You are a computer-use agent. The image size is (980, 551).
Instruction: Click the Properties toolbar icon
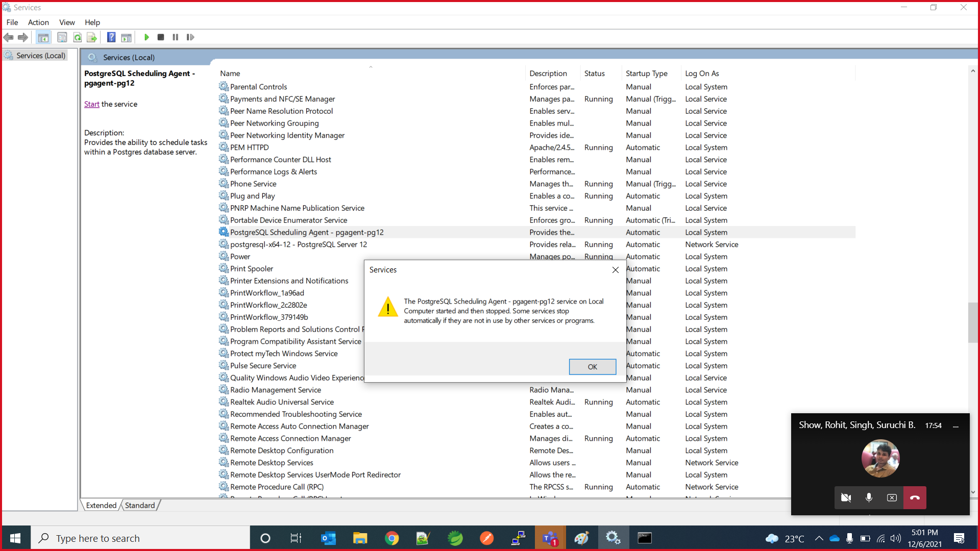click(x=62, y=37)
